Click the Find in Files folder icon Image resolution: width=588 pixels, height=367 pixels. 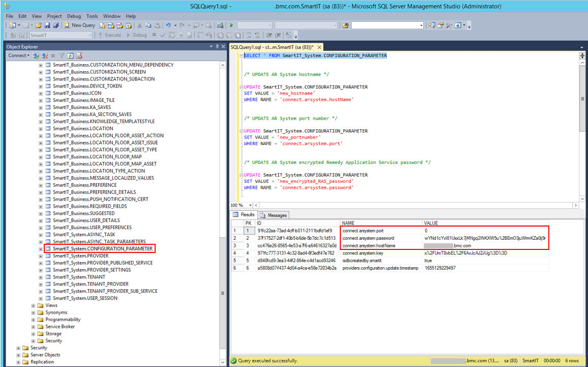coord(345,25)
